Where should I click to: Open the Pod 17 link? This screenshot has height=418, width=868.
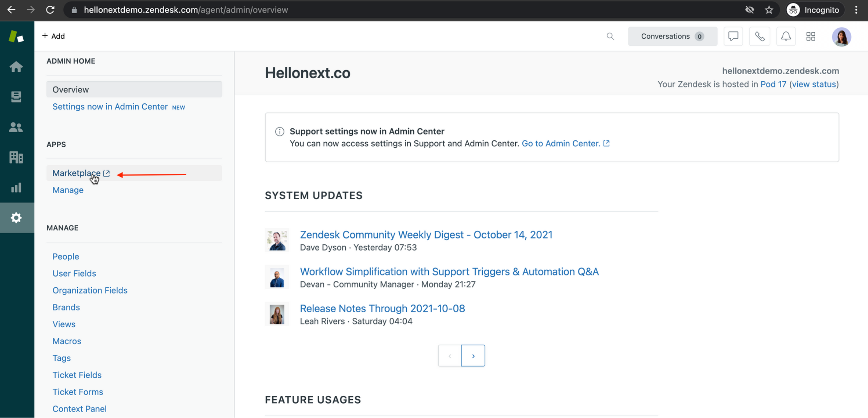pos(773,84)
